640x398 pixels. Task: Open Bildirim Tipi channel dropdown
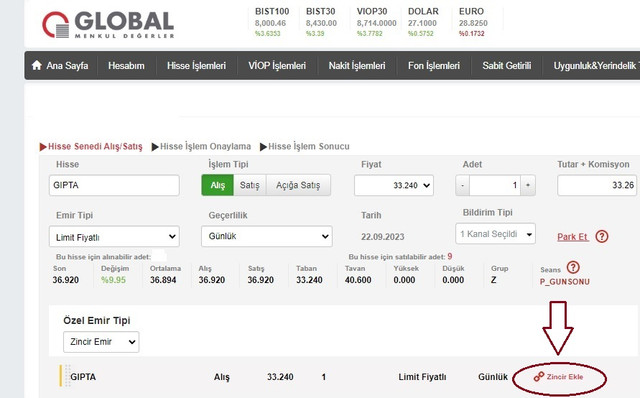tap(495, 234)
